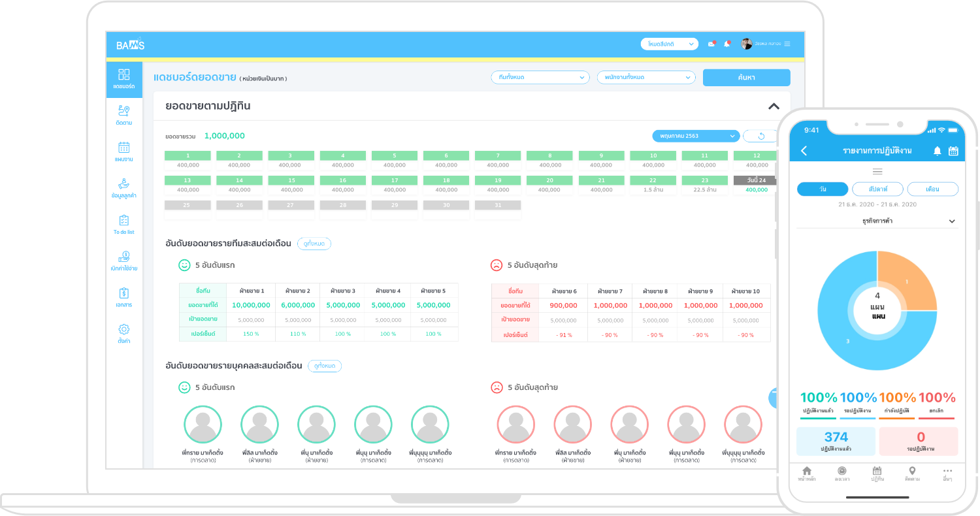Click the 10,000,000 sales value
This screenshot has width=980, height=516.
pyautogui.click(x=252, y=305)
